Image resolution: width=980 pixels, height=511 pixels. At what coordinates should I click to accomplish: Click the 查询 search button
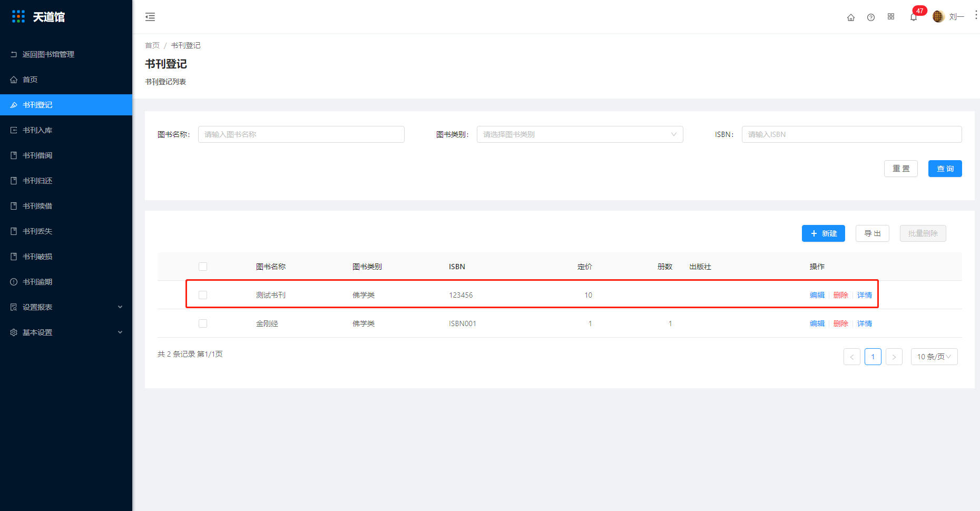(x=945, y=169)
